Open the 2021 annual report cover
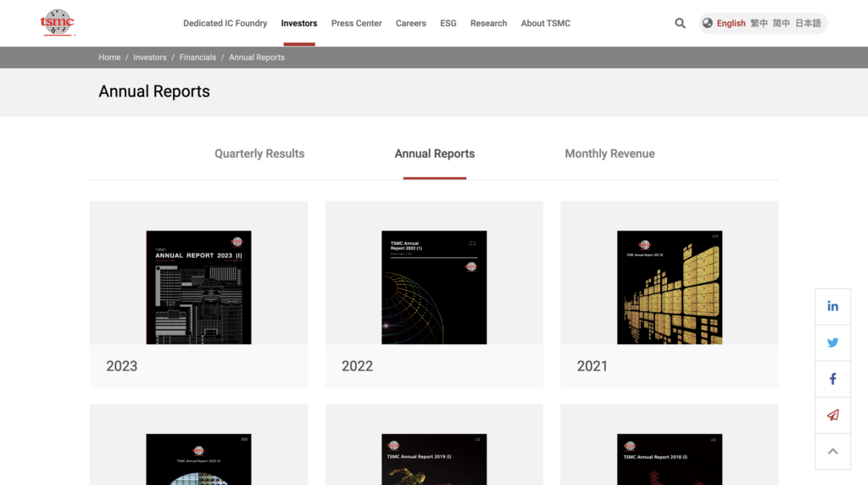Viewport: 868px width, 485px height. tap(669, 287)
